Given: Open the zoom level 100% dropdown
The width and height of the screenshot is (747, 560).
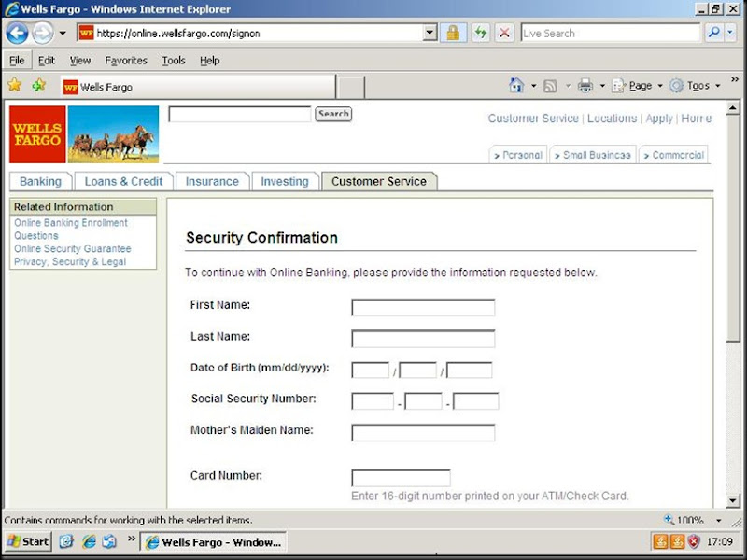Looking at the screenshot, I should [x=718, y=520].
